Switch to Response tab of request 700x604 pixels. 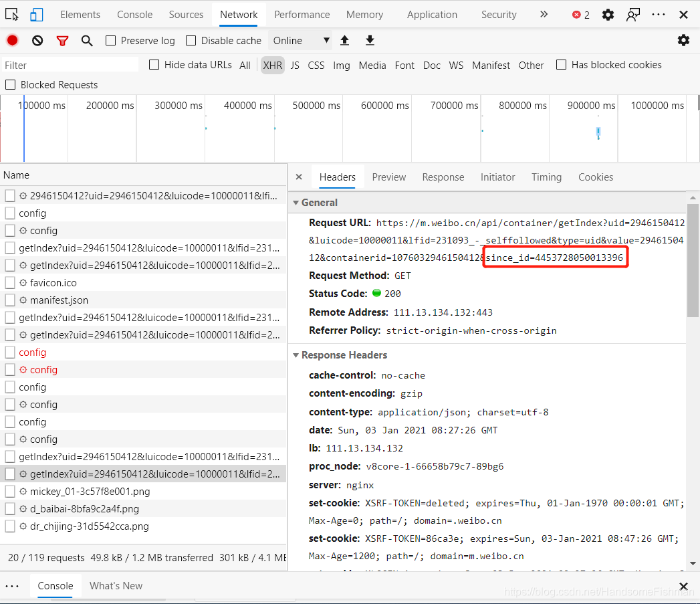click(443, 177)
